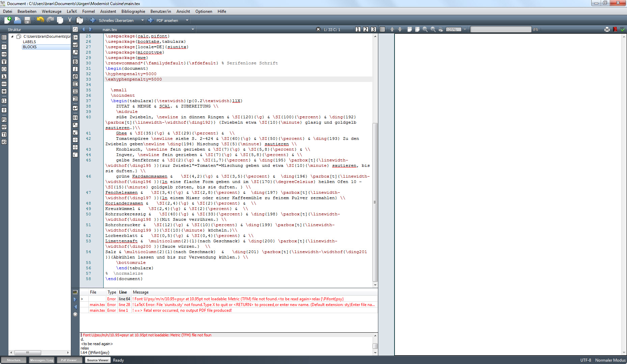The image size is (627, 364).
Task: Jump to bookmark 1
Action: 358,29
